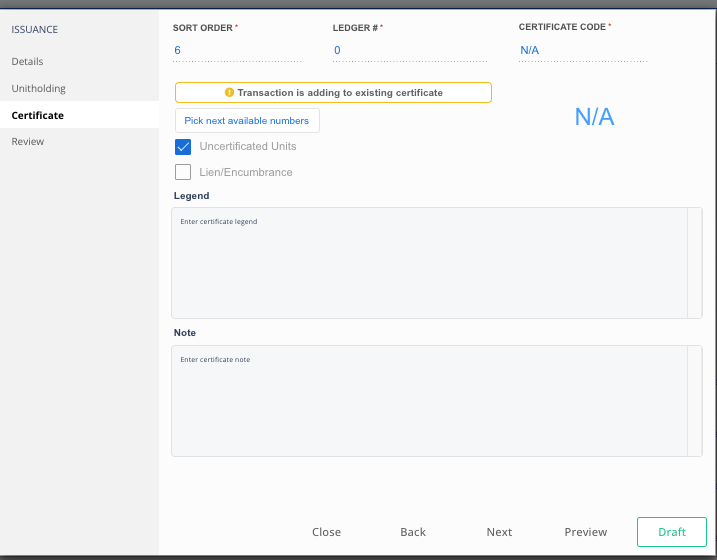Focus the certificate note text area
Viewport: 717px width, 560px height.
click(x=429, y=401)
